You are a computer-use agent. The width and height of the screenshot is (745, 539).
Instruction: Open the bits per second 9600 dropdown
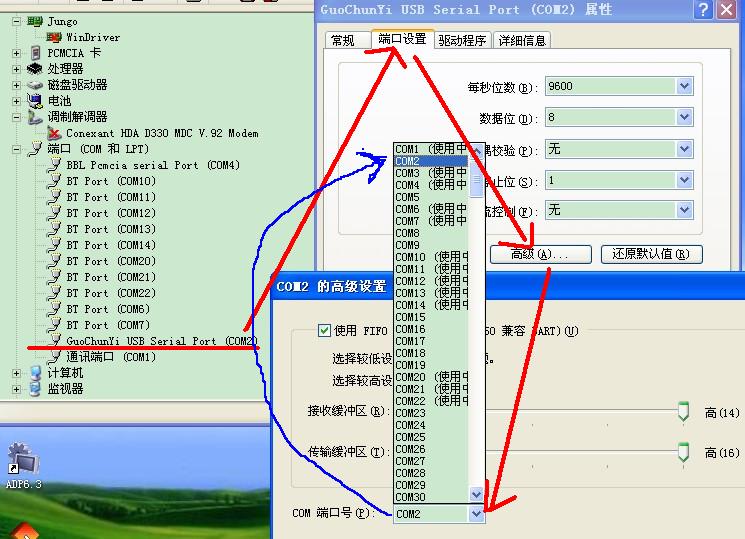(684, 87)
